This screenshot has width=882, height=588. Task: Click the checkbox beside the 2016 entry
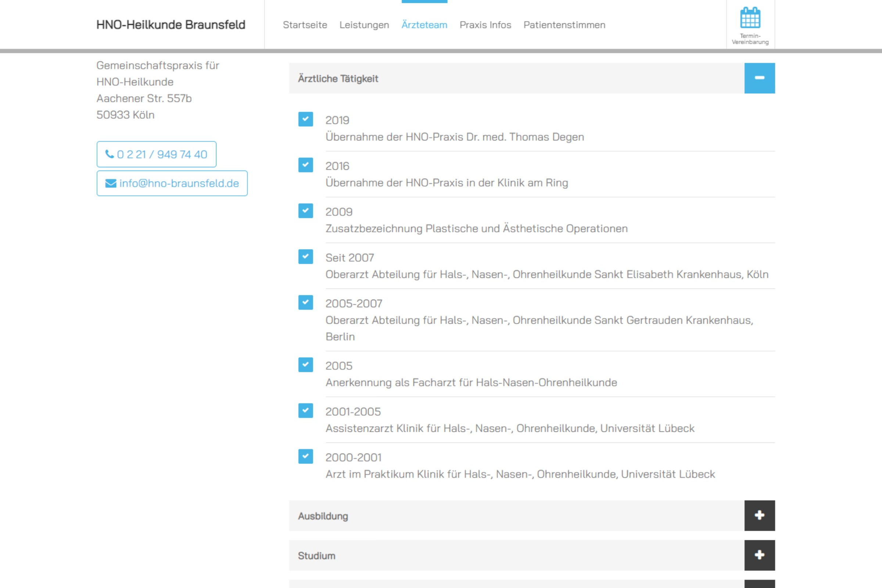tap(306, 165)
